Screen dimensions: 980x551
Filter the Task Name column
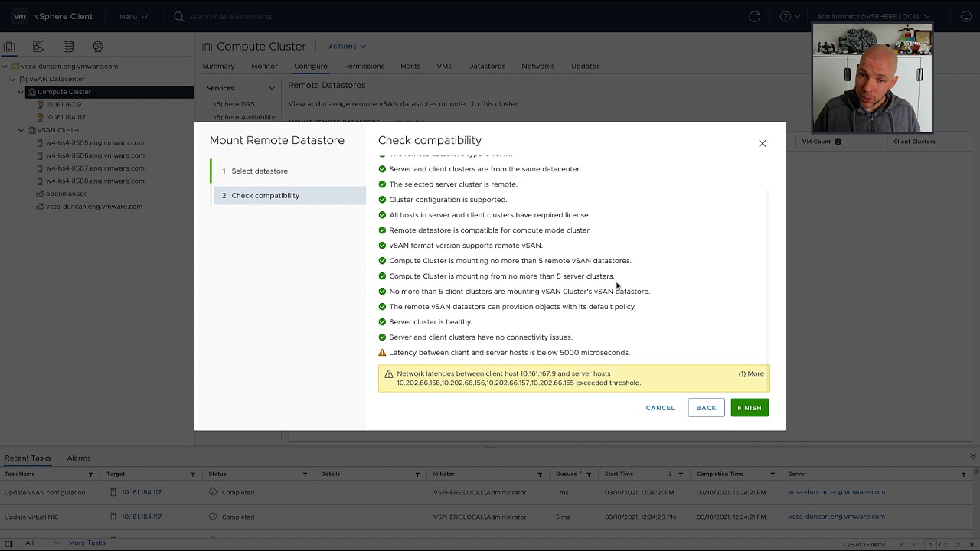90,474
